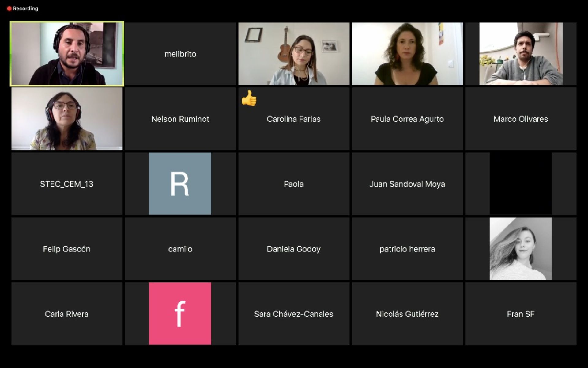This screenshot has width=588, height=368.
Task: Select Nelson Ruminot participant tile
Action: tap(180, 119)
